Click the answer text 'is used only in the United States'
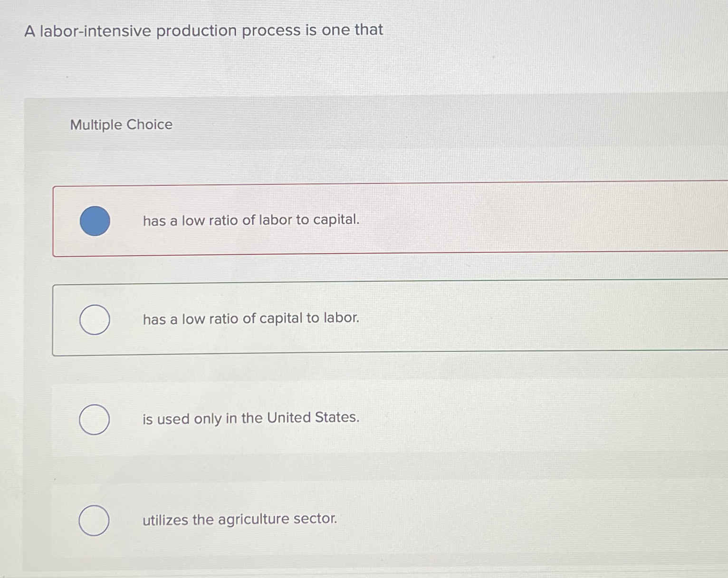The height and width of the screenshot is (578, 728). pyautogui.click(x=250, y=418)
